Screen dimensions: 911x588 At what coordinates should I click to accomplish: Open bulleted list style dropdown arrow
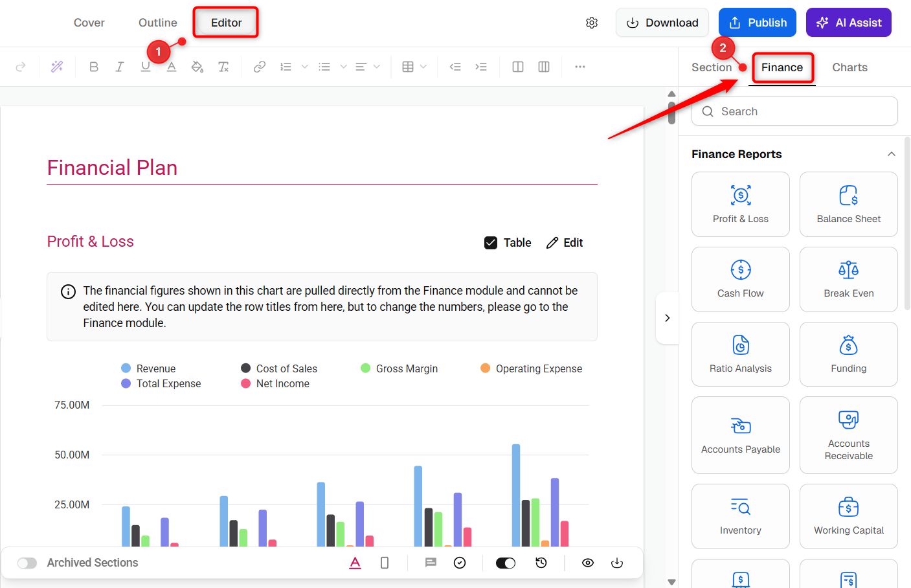[343, 67]
